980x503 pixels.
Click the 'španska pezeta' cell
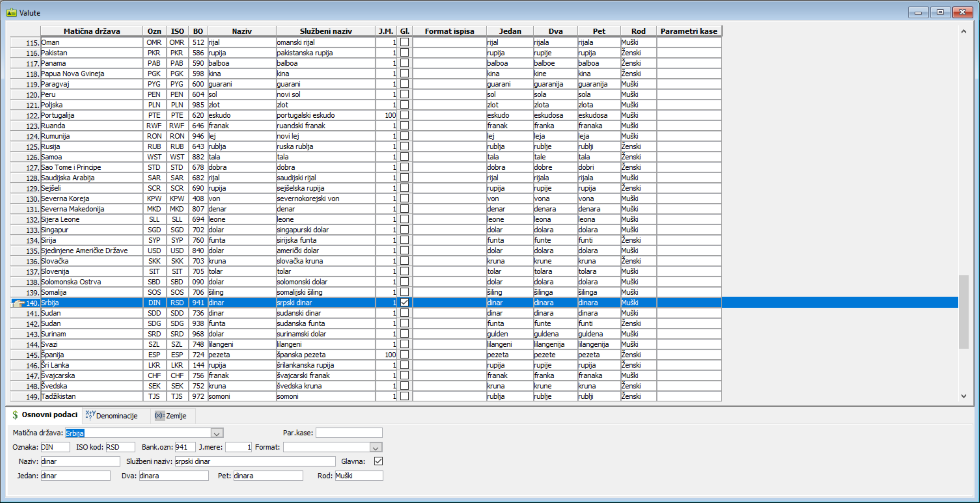[326, 355]
